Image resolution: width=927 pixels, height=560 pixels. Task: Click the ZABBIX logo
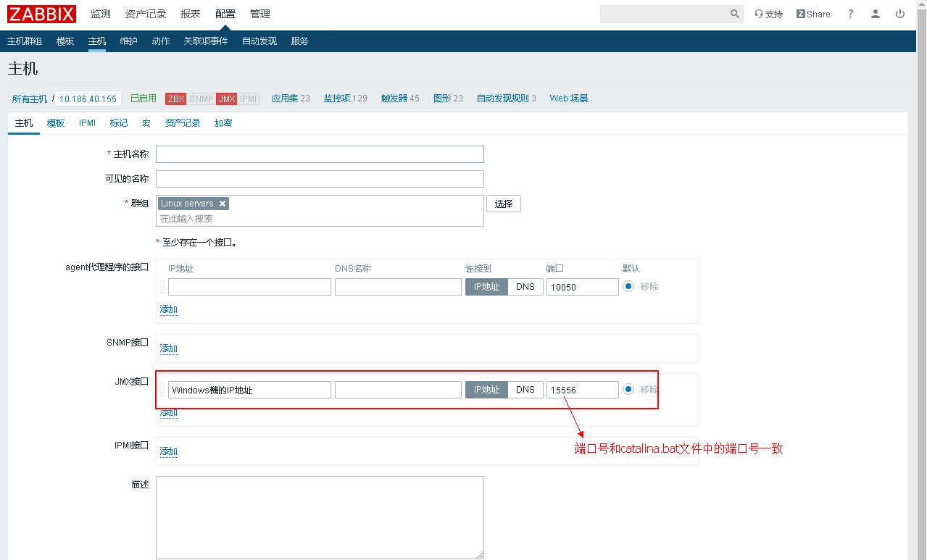(x=42, y=14)
